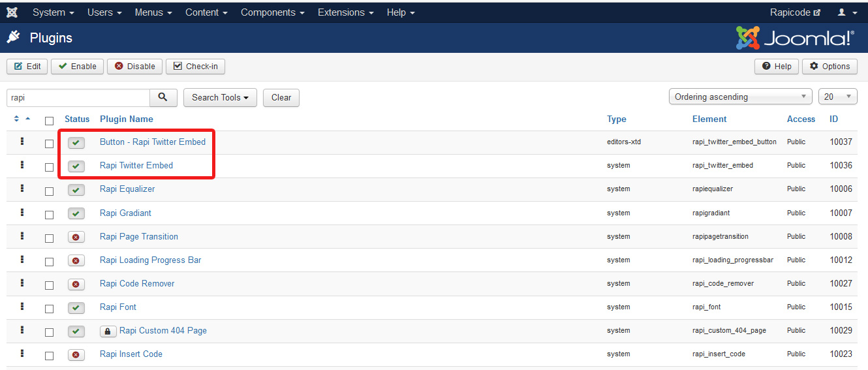
Task: Tick the Rapi Equalizer checkbox
Action: point(49,191)
